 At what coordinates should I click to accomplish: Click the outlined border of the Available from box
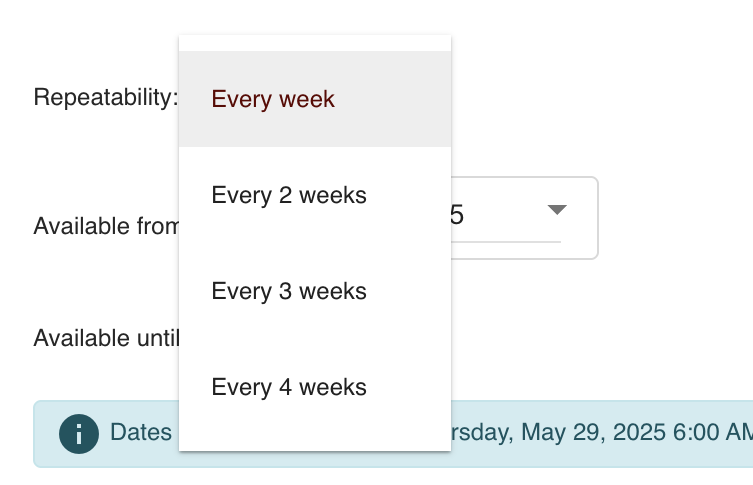(x=598, y=218)
